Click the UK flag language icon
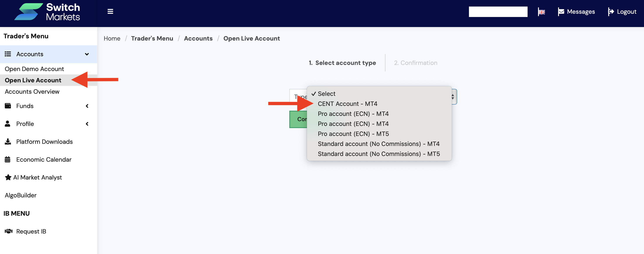Viewport: 644px width, 254px height. coord(542,12)
